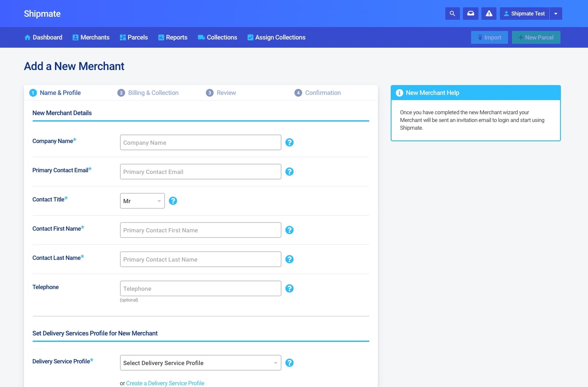
Task: Click the info icon in New Merchant Help
Action: click(x=399, y=93)
